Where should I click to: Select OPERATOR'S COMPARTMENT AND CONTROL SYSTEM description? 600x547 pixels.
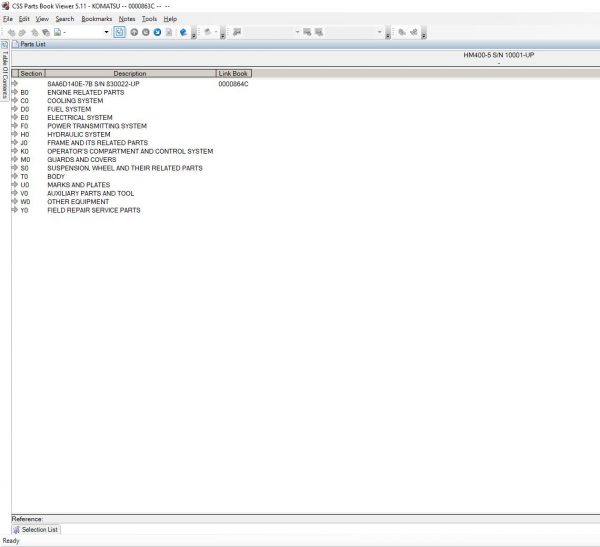pyautogui.click(x=130, y=151)
